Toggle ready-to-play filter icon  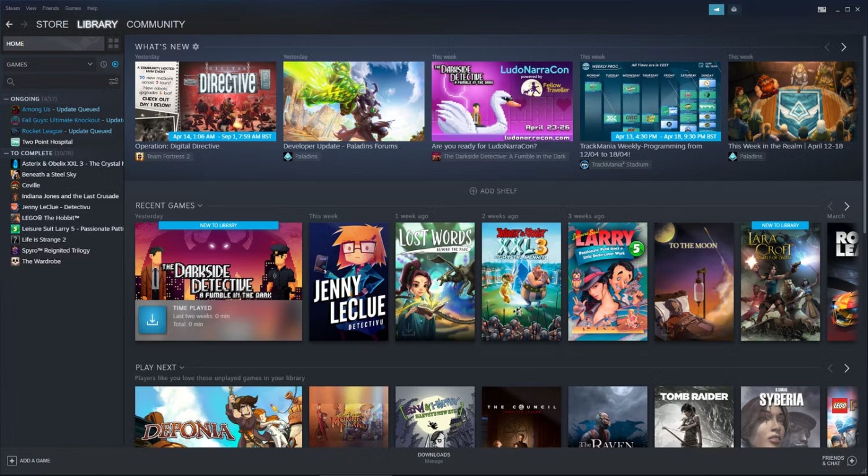(x=115, y=65)
